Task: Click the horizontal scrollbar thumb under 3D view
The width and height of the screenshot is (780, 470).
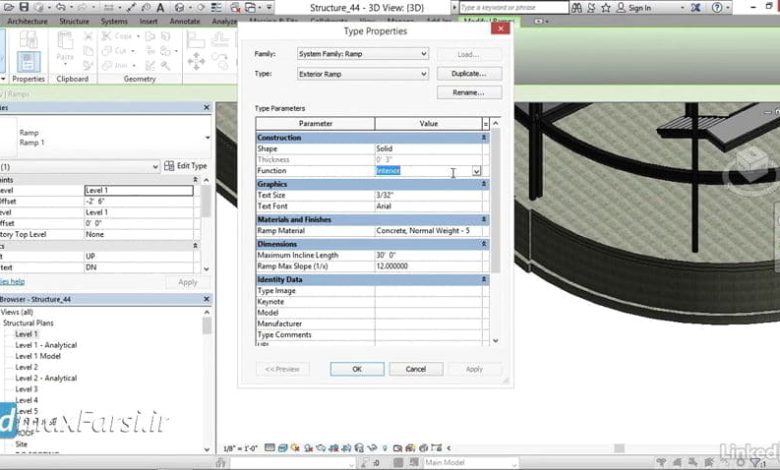Action: click(619, 448)
